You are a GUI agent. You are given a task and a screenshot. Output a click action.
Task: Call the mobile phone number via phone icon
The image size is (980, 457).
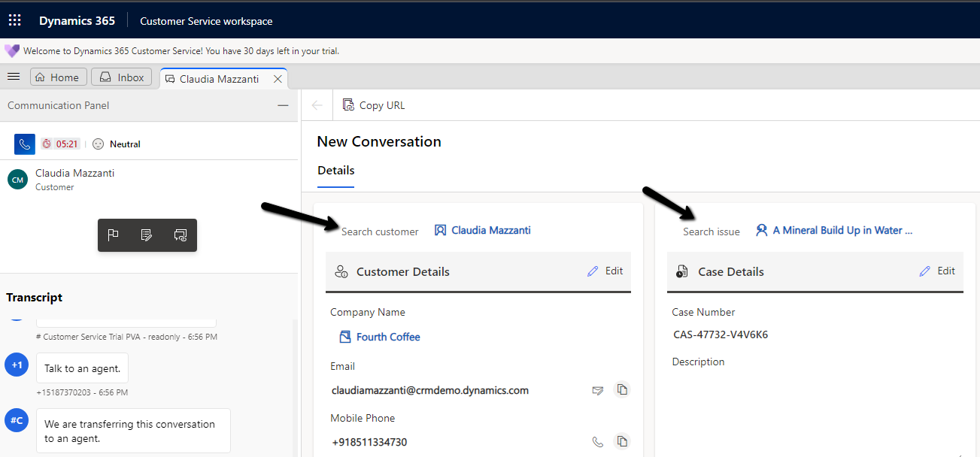[x=597, y=442]
